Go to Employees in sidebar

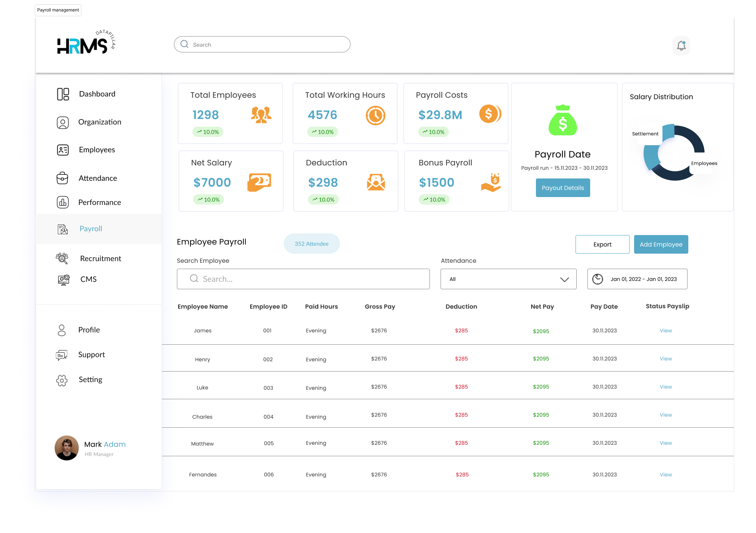[97, 150]
